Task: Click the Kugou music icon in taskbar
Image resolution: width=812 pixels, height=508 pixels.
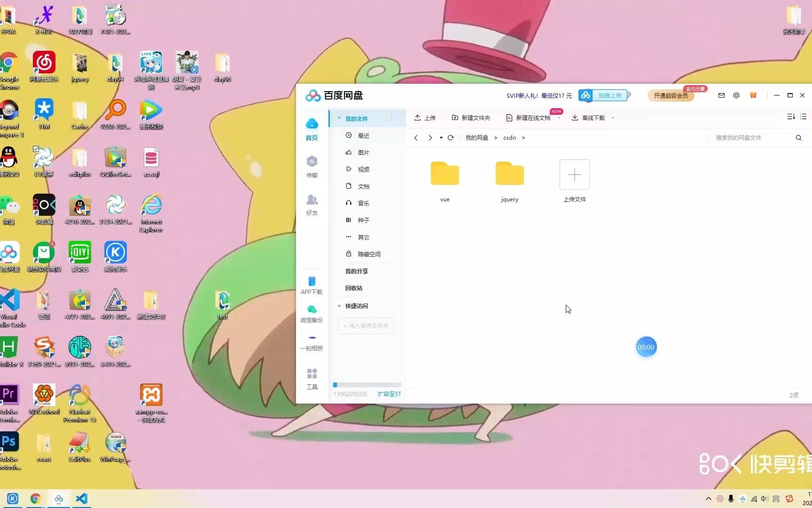Action: 13,499
